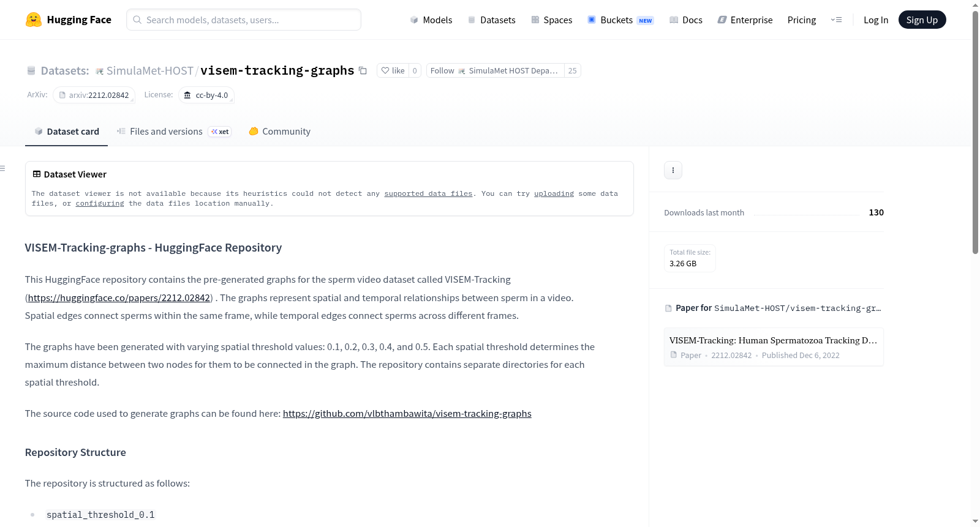Open the Community tab
This screenshot has height=527, width=980.
coord(279,131)
